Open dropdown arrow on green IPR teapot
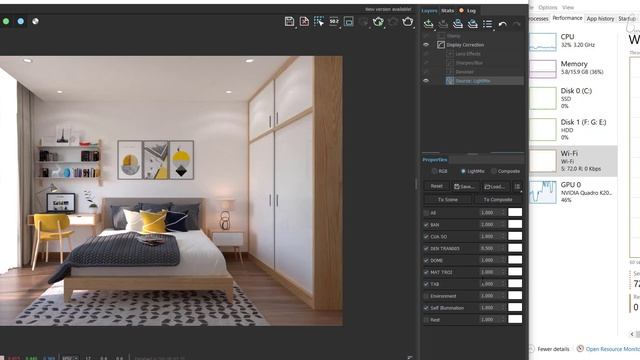Viewport: 640px width, 360px height. coord(384,27)
